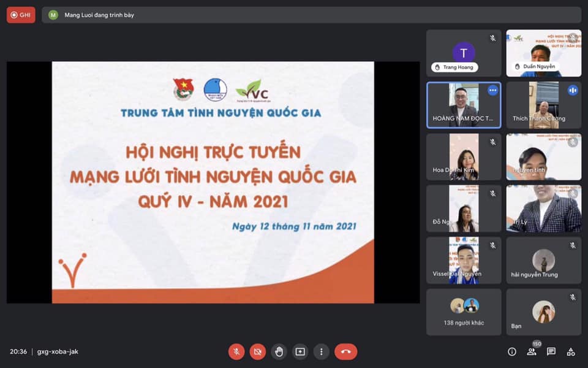End the call with red hang-up button
588x368 pixels.
pyautogui.click(x=345, y=351)
